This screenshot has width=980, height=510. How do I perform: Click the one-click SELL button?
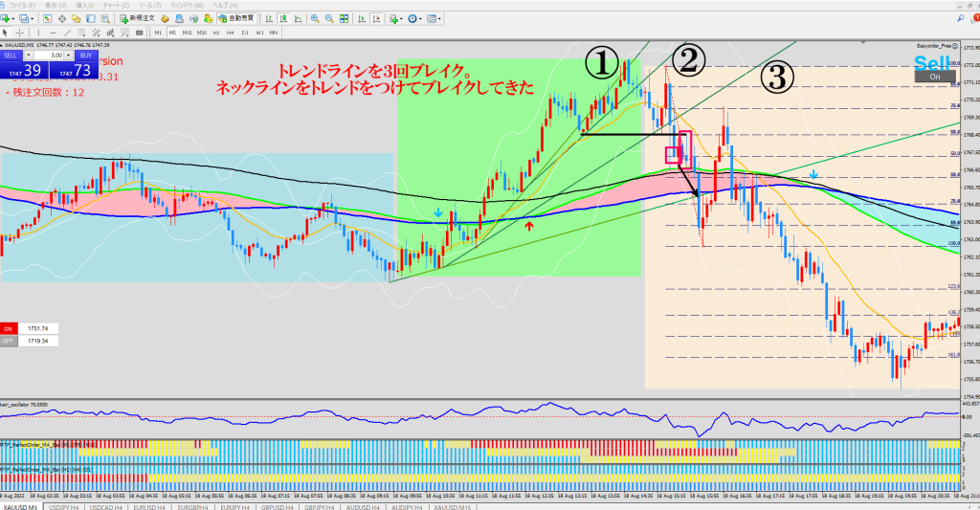pos(11,55)
